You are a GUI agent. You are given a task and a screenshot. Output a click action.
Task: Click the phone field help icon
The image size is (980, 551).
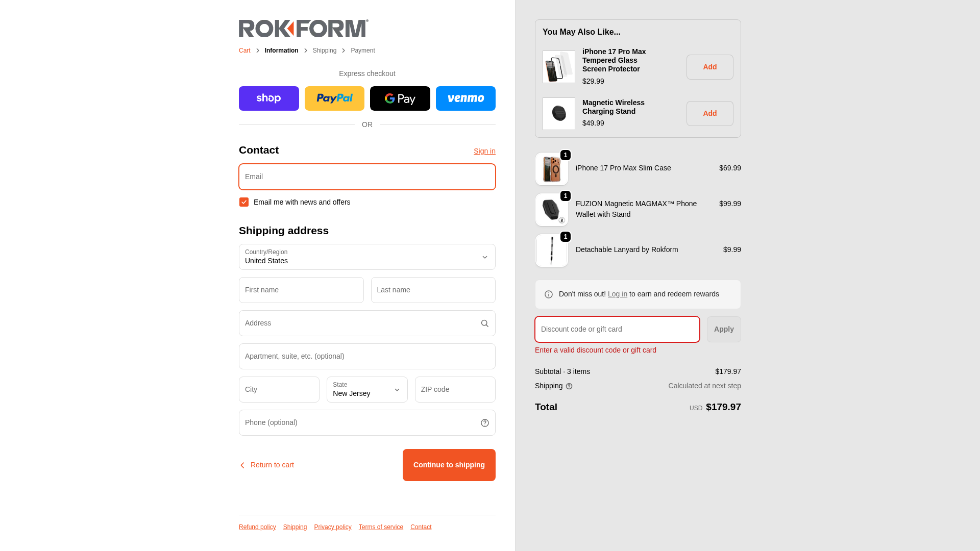pos(484,423)
